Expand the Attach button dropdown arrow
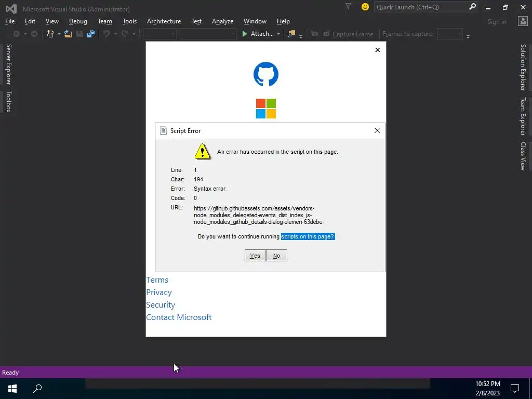The height and width of the screenshot is (399, 532). [278, 34]
